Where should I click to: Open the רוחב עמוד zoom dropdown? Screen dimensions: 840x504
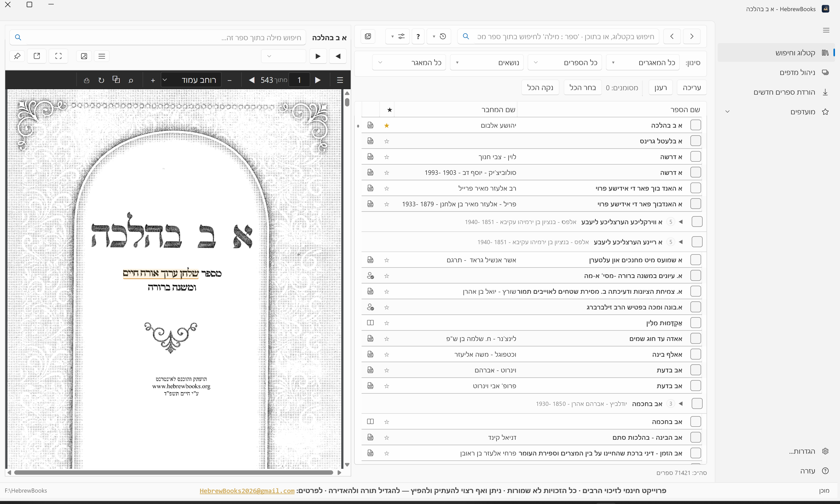tap(191, 80)
